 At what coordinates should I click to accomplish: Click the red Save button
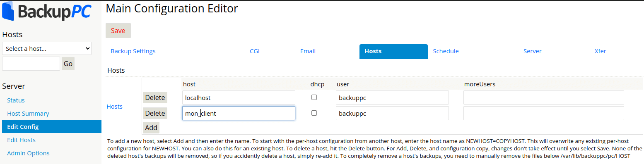118,31
